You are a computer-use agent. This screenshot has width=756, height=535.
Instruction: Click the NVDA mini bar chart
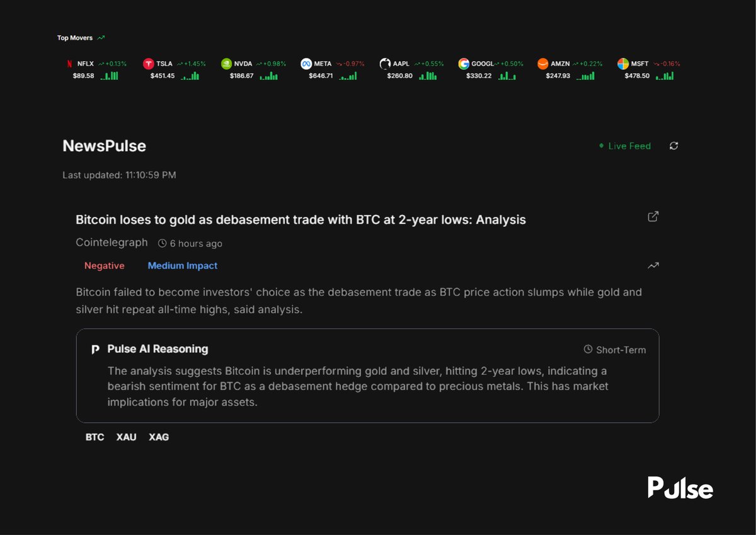click(268, 76)
